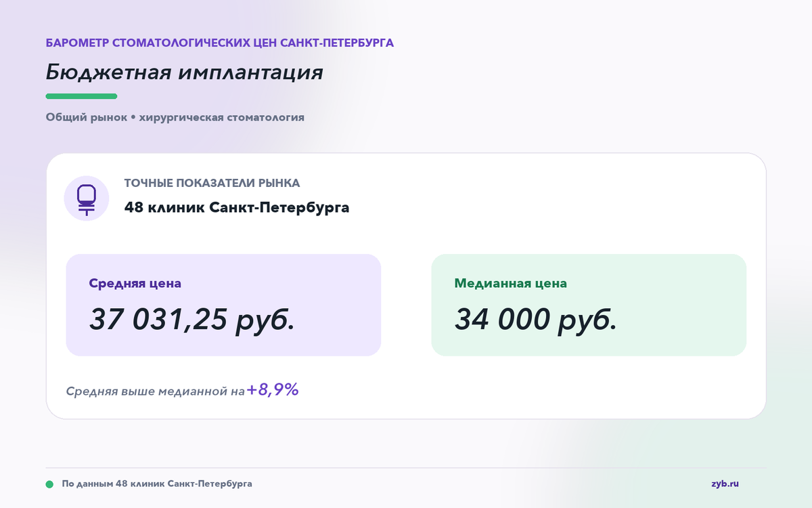
Task: Click По данным 48 клиник footer text
Action: 157,484
